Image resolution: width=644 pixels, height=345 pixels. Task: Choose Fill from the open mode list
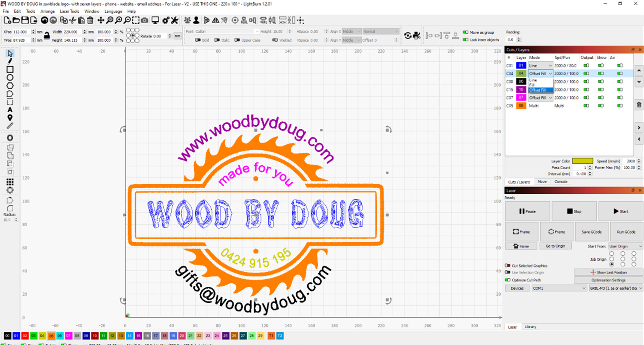pos(532,85)
